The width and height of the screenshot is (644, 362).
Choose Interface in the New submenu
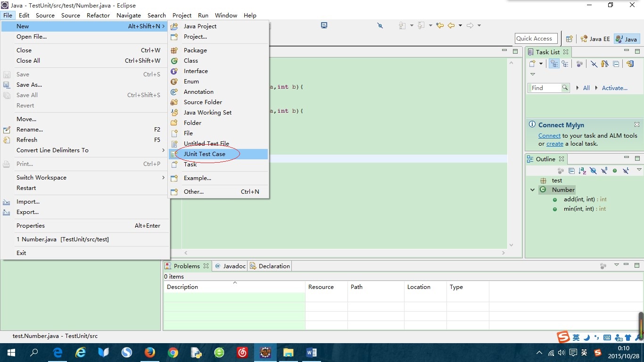pos(218,71)
